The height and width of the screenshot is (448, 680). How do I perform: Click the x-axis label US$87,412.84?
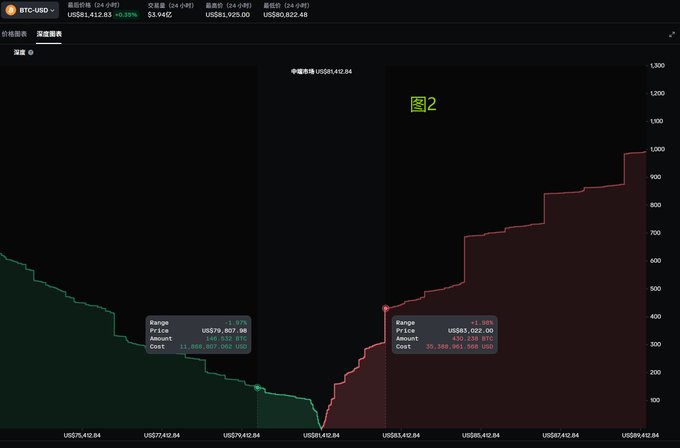pos(560,435)
